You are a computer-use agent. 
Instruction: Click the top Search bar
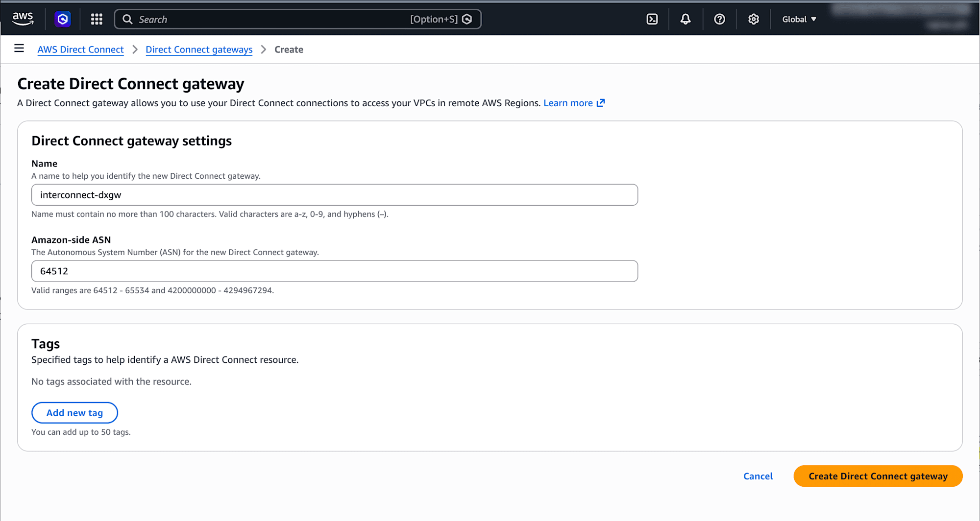(x=298, y=19)
